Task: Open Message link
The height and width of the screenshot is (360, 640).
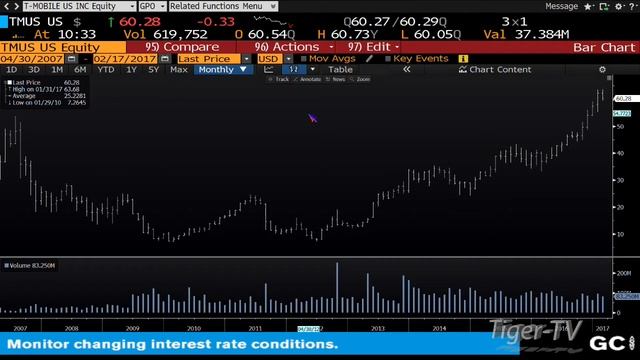Action: (x=562, y=6)
